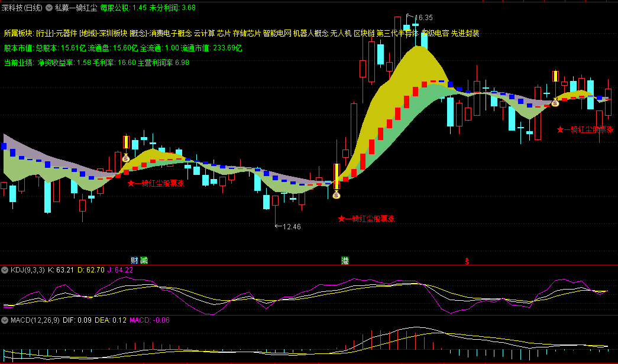618x364 pixels.
Task: Click the money bag icon above 12.46 low area
Action: [336, 194]
